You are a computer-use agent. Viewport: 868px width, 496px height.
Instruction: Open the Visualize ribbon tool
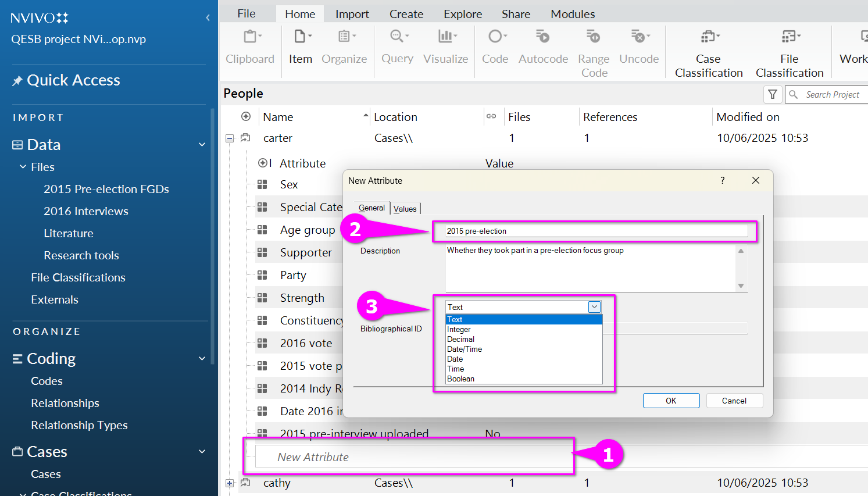pyautogui.click(x=445, y=46)
